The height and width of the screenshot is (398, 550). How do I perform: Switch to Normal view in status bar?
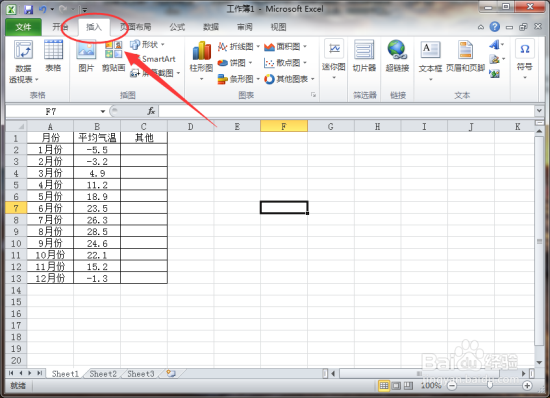384,386
